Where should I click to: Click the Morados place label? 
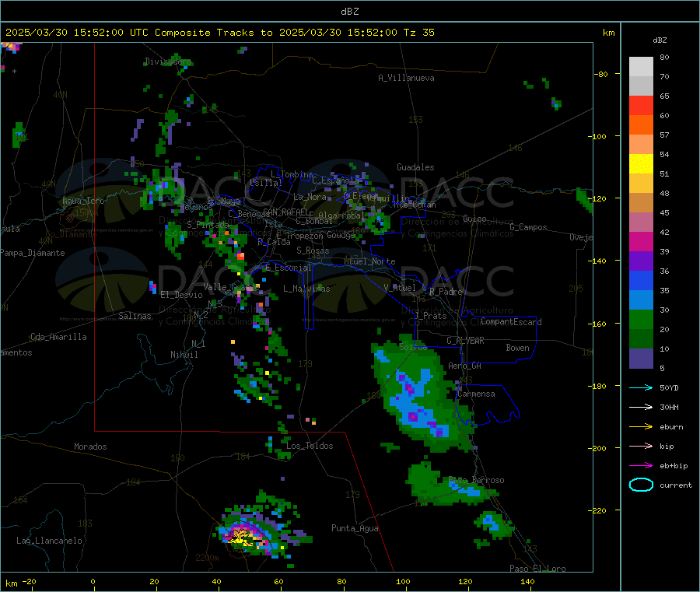point(90,447)
